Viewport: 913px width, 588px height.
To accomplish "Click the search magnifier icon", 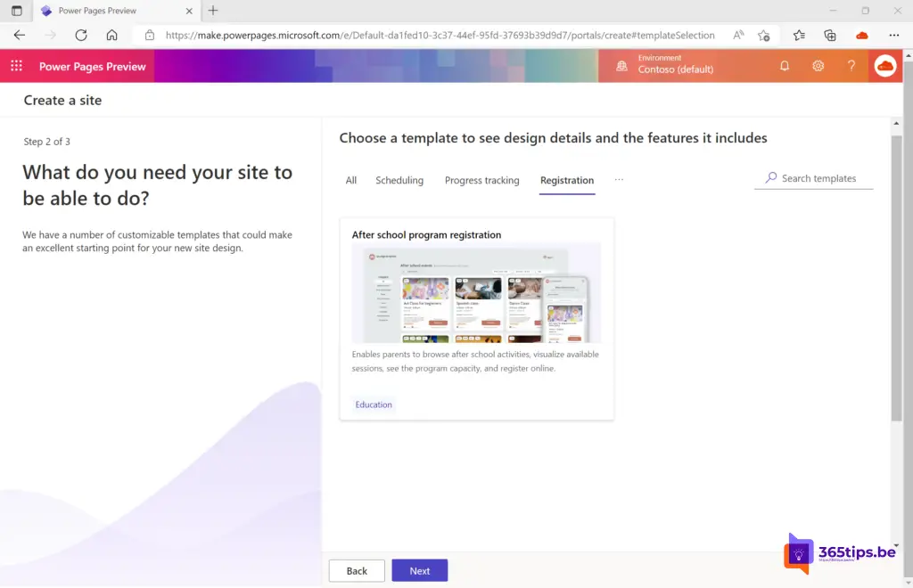I will click(771, 177).
